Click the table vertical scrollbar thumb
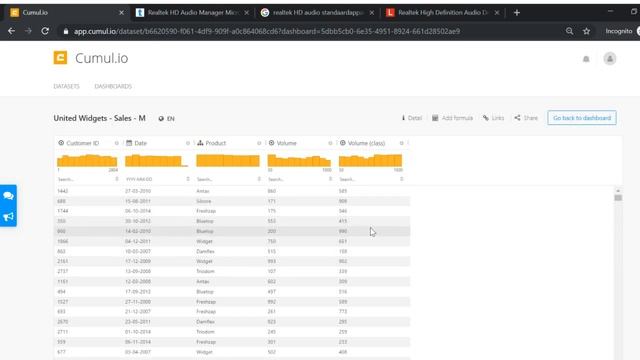Viewport: 640px width, 360px height. (618, 198)
